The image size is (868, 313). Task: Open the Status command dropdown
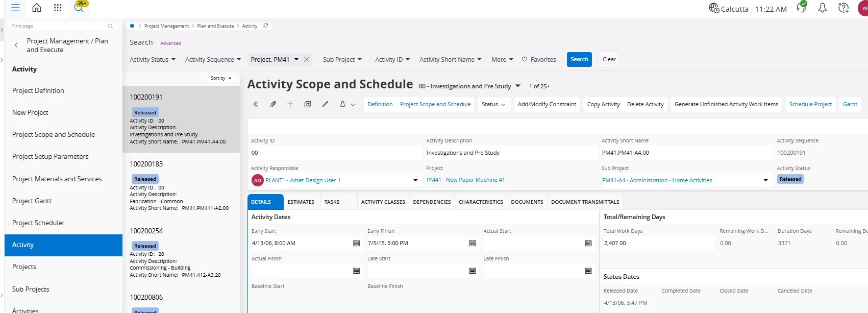(494, 104)
